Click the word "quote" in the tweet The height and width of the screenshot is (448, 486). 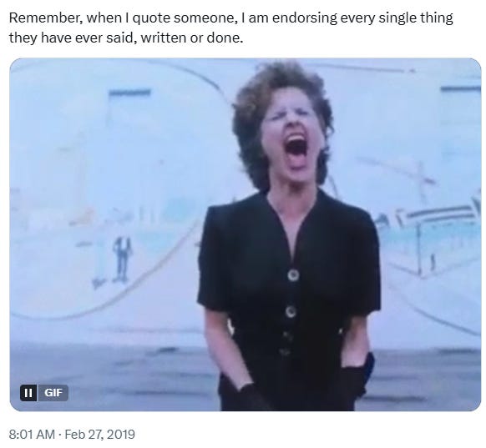pyautogui.click(x=152, y=18)
